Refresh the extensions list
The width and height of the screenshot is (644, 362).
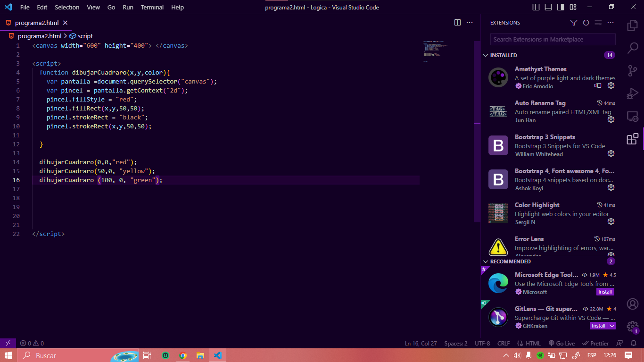point(586,23)
